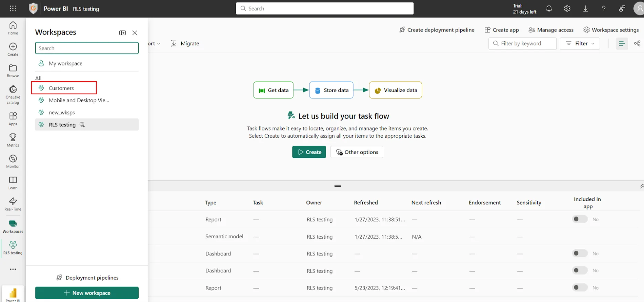Open Workspace settings
644x302 pixels.
[x=611, y=30]
